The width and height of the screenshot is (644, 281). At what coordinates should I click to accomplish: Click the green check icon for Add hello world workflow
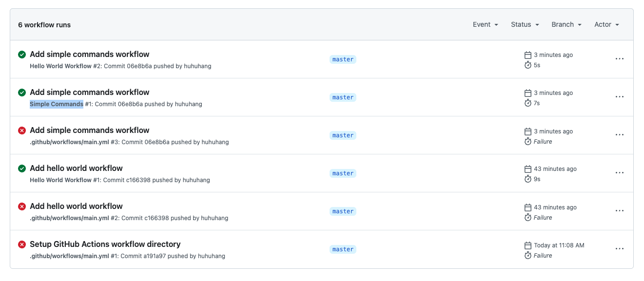21,168
